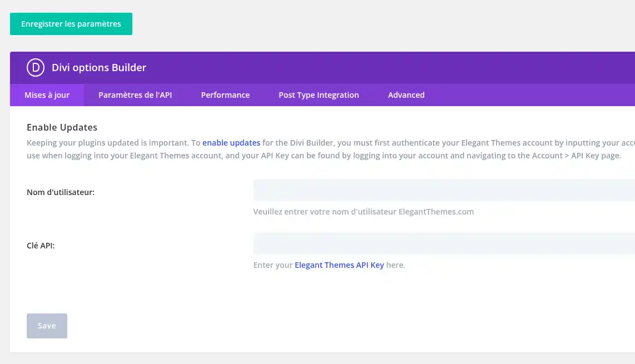Switch to the Performance tab
635x364 pixels.
(x=225, y=95)
